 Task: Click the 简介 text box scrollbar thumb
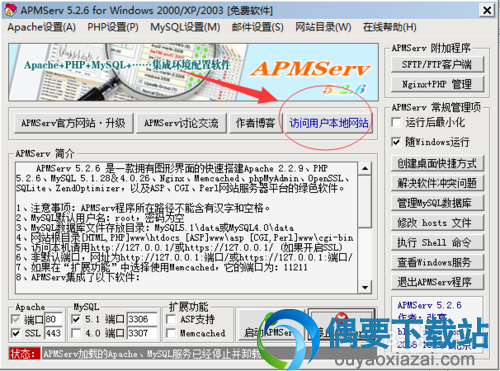tap(365, 201)
